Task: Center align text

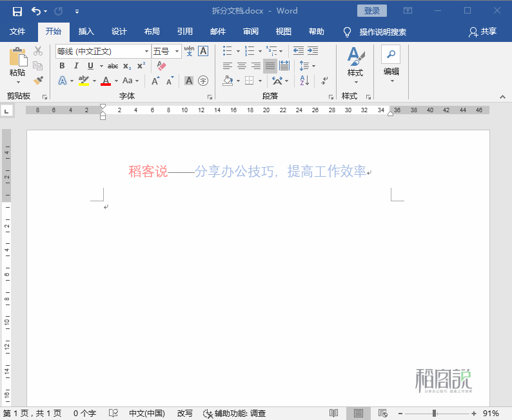Action: click(242, 66)
